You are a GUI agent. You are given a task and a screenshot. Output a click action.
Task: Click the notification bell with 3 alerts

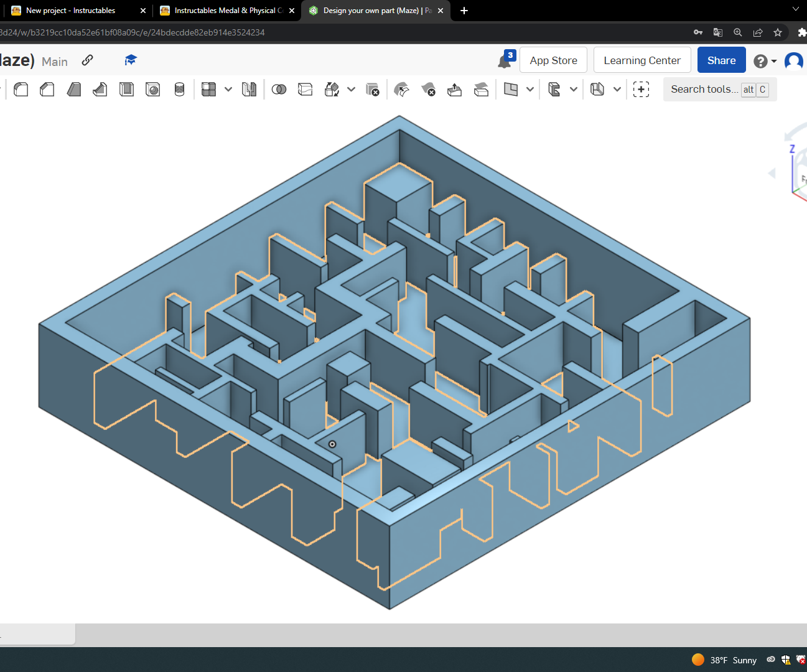pyautogui.click(x=505, y=59)
